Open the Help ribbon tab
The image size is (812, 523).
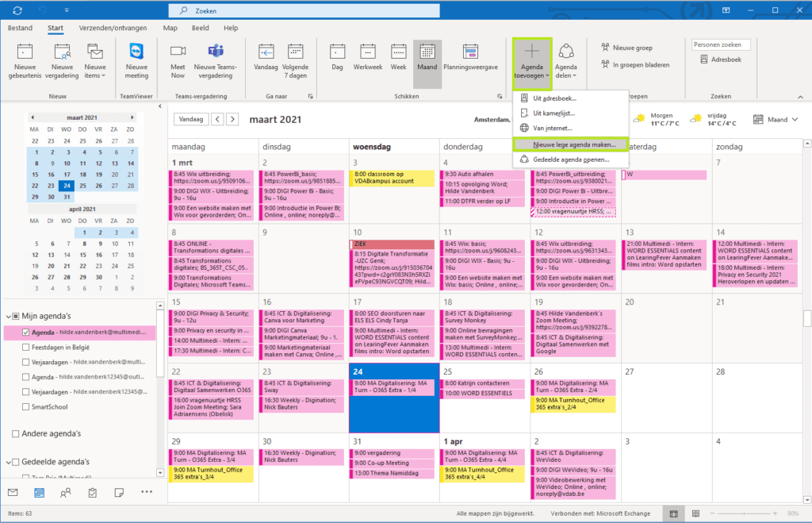[231, 28]
